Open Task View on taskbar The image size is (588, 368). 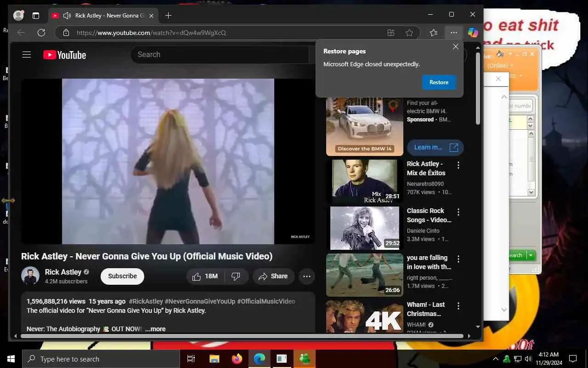tap(191, 359)
